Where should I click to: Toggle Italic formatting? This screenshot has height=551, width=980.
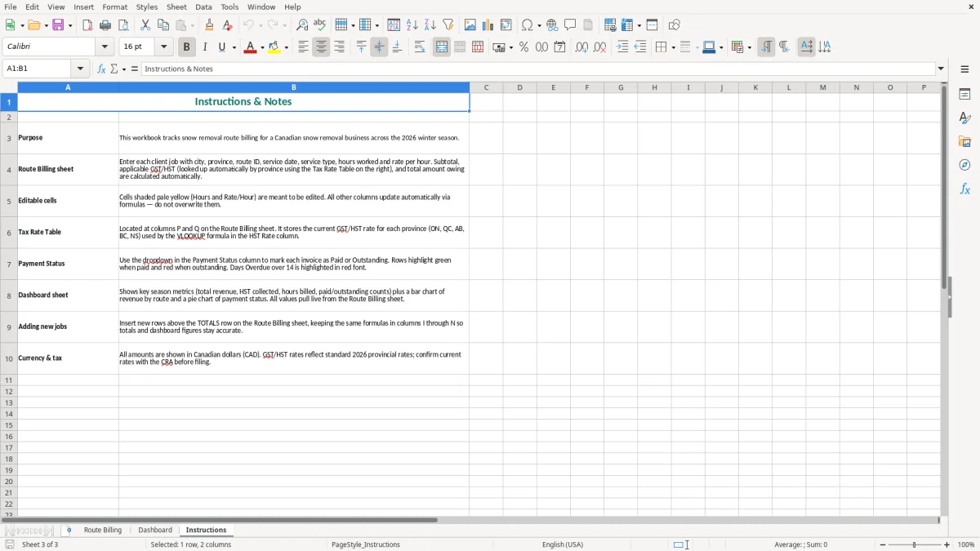pos(205,47)
